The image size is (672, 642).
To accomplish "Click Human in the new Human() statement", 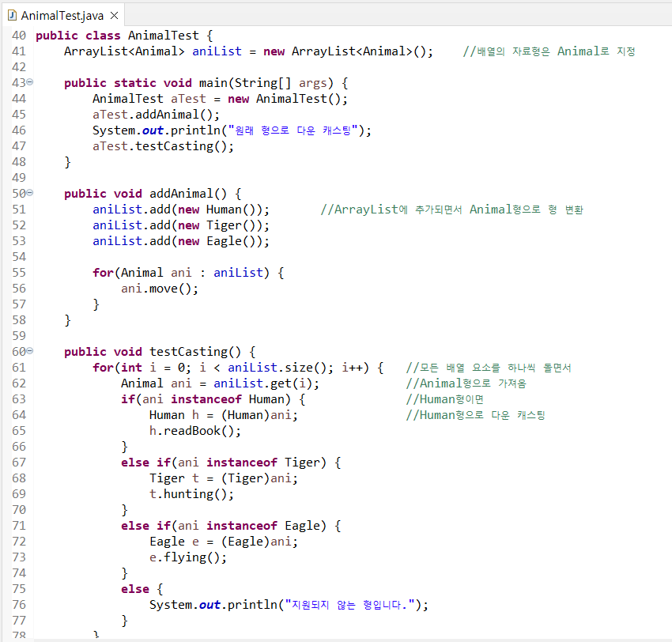I will 224,210.
